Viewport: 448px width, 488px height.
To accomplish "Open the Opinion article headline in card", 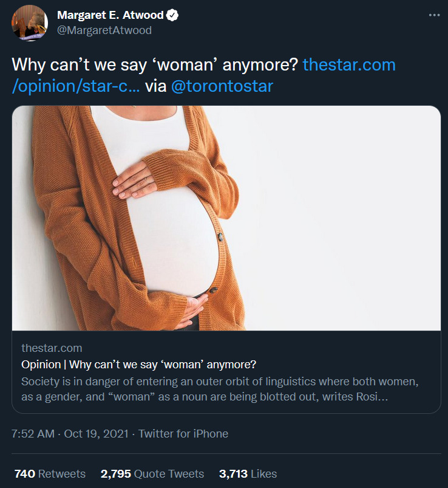I will [138, 365].
